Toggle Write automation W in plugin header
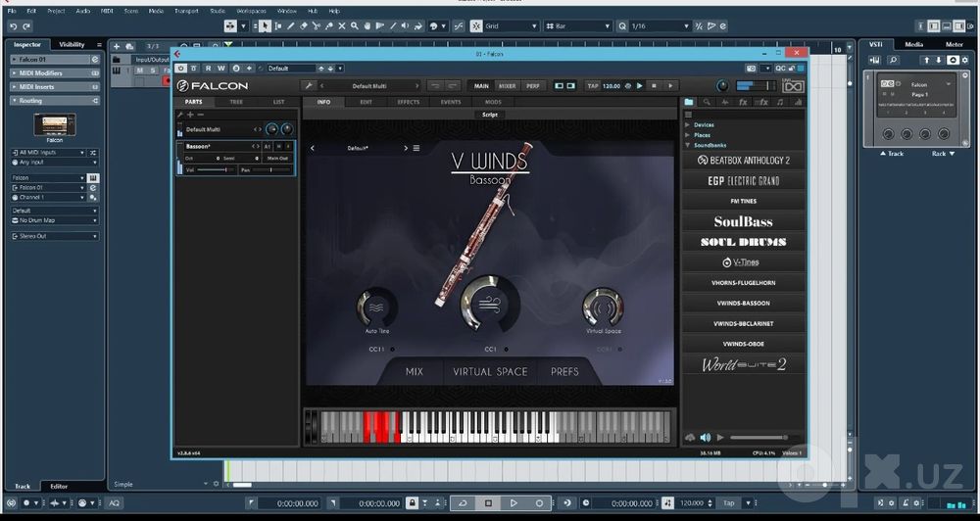The height and width of the screenshot is (521, 980). pyautogui.click(x=221, y=69)
